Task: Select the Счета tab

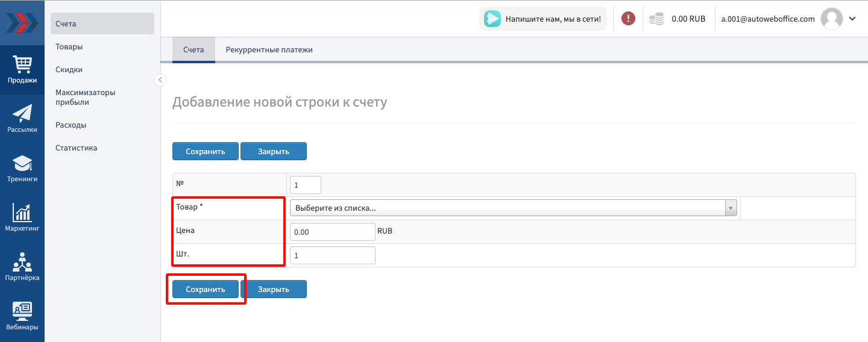Action: tap(193, 50)
